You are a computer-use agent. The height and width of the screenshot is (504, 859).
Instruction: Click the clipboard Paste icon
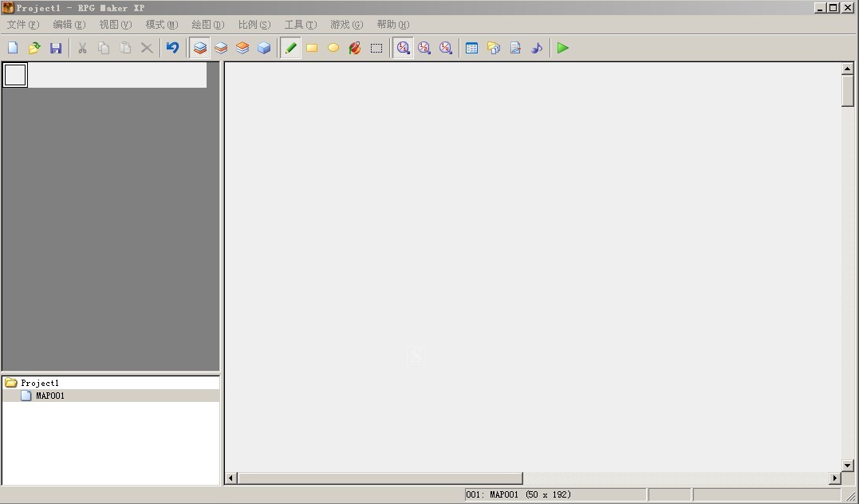(125, 48)
